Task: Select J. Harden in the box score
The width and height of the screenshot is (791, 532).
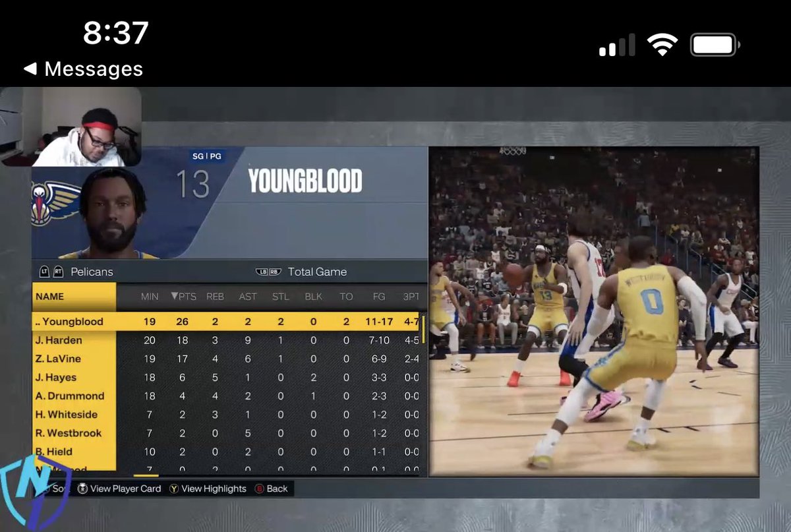Action: coord(59,340)
